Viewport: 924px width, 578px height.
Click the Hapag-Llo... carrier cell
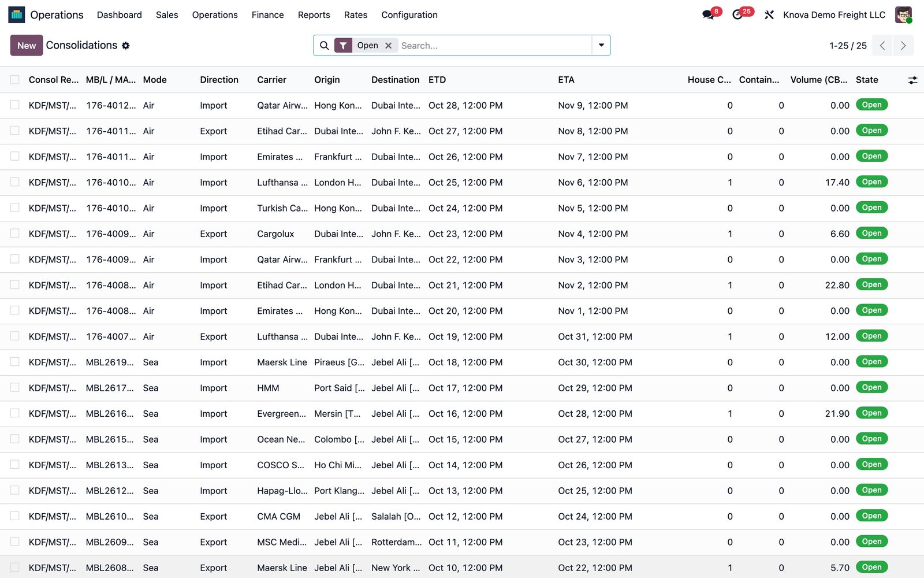pyautogui.click(x=282, y=491)
